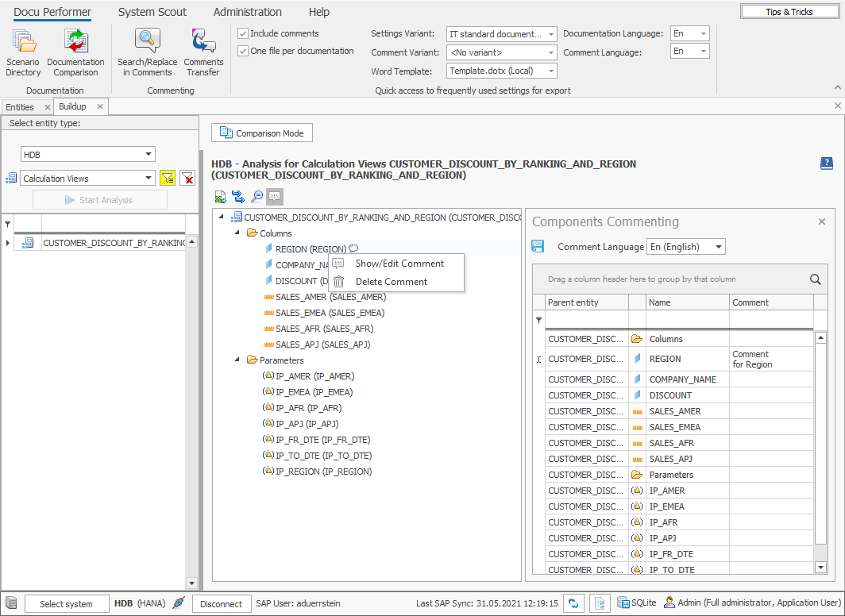Image resolution: width=845 pixels, height=616 pixels.
Task: Launch the Documentation Comparison tool
Action: [x=75, y=52]
